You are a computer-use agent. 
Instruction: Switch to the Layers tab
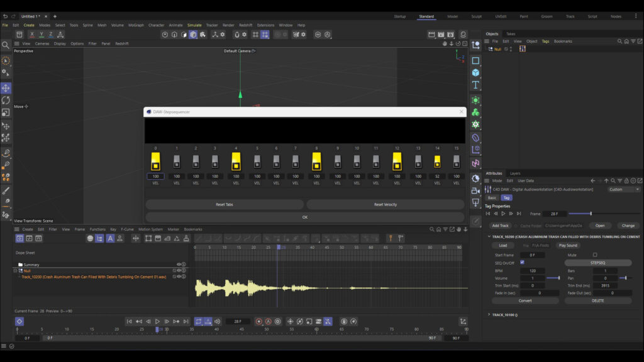click(514, 173)
